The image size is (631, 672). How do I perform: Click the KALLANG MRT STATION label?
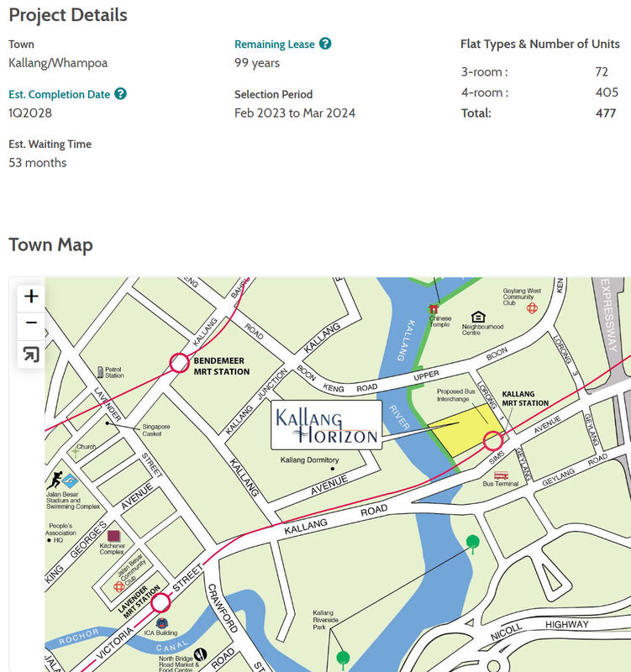tap(525, 398)
